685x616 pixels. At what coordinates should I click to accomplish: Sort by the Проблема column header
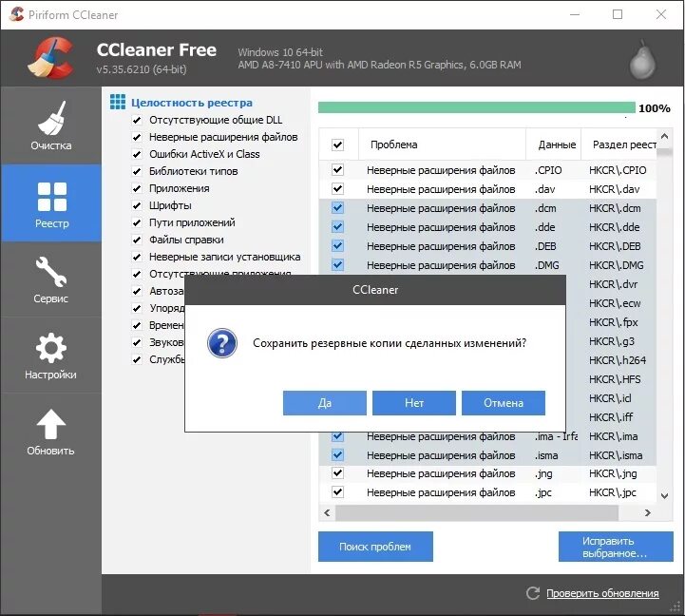[442, 144]
